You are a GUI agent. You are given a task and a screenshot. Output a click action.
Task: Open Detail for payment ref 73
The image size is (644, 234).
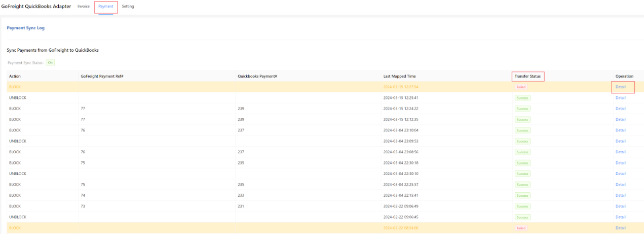[620, 206]
